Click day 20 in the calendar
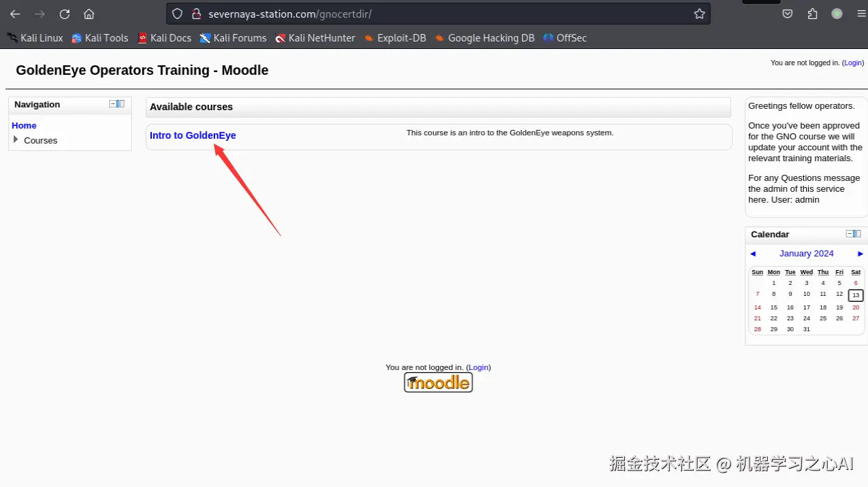Viewport: 868px width, 487px height. coord(856,307)
